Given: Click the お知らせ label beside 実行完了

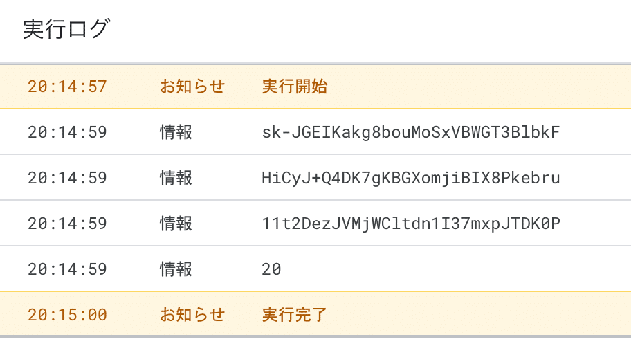Looking at the screenshot, I should [x=192, y=315].
